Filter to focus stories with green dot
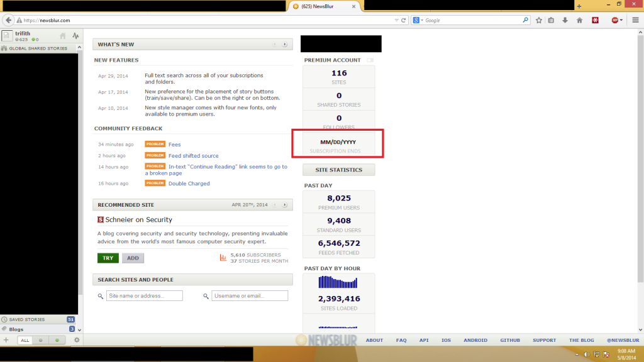Viewport: 644px width, 362px height. point(57,340)
